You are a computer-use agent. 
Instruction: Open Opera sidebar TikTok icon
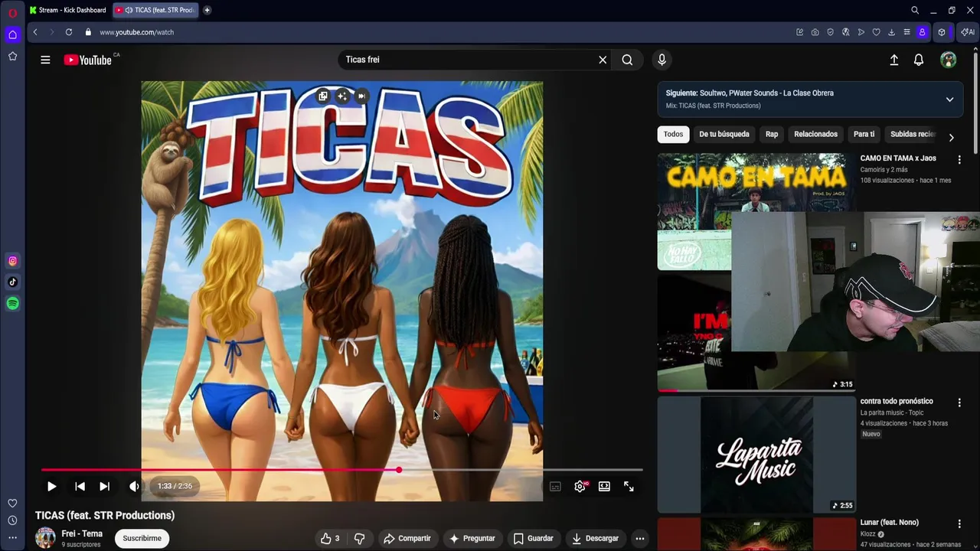tap(12, 282)
